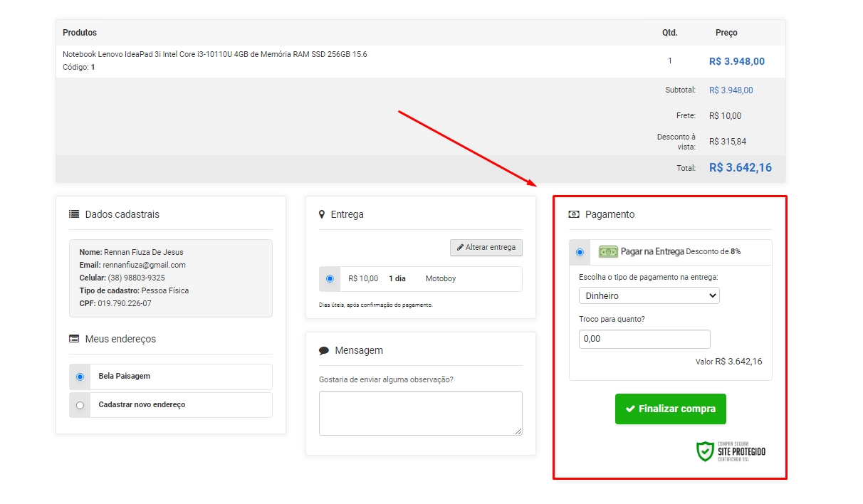Select the Cadastrar novo endereço radio button

point(80,405)
